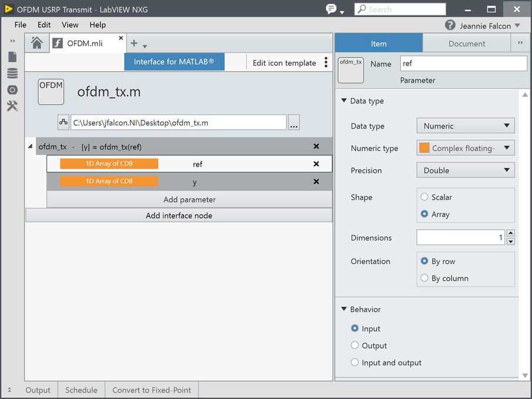Collapse the Data type section
532x399 pixels.
[344, 101]
